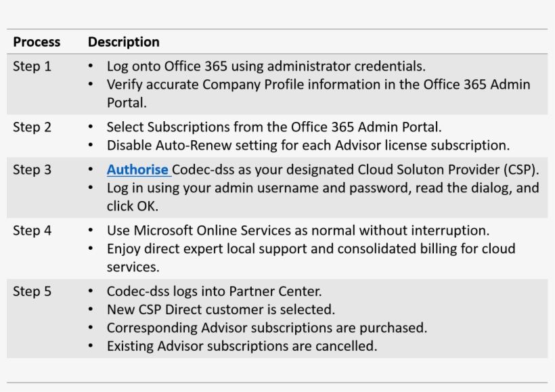Open the Authorise hyperlink in Step 3
The height and width of the screenshot is (392, 555).
pyautogui.click(x=137, y=169)
